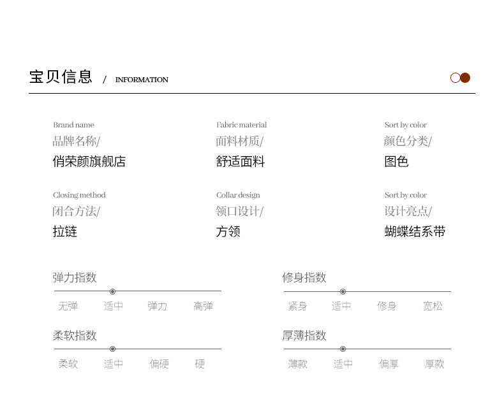Click the fabric value 舒适面料
This screenshot has width=504, height=420.
241,161
